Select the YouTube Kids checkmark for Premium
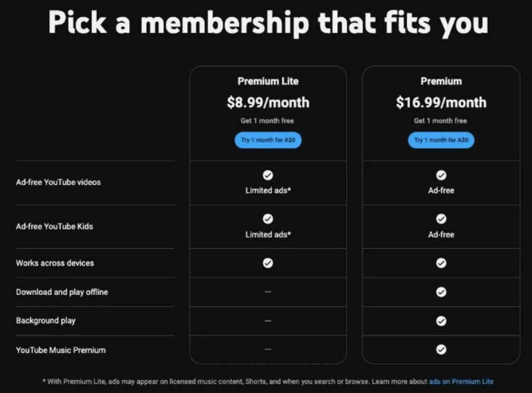The width and height of the screenshot is (532, 393). click(441, 218)
